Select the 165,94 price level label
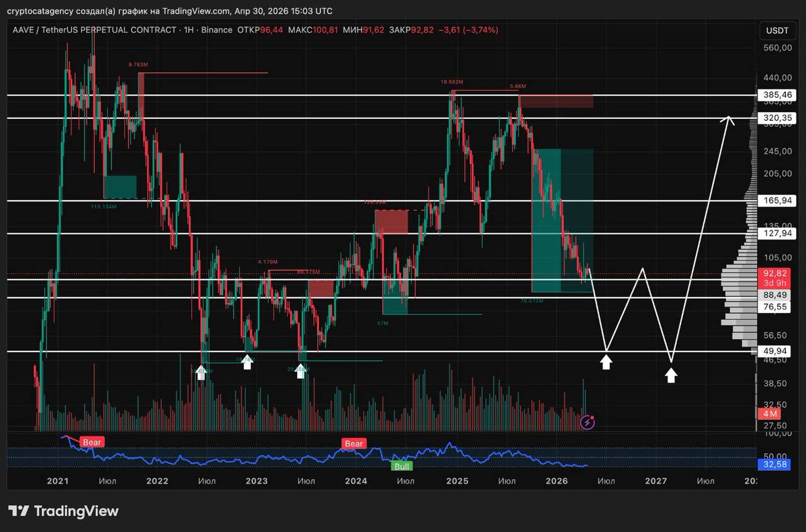 pyautogui.click(x=778, y=200)
